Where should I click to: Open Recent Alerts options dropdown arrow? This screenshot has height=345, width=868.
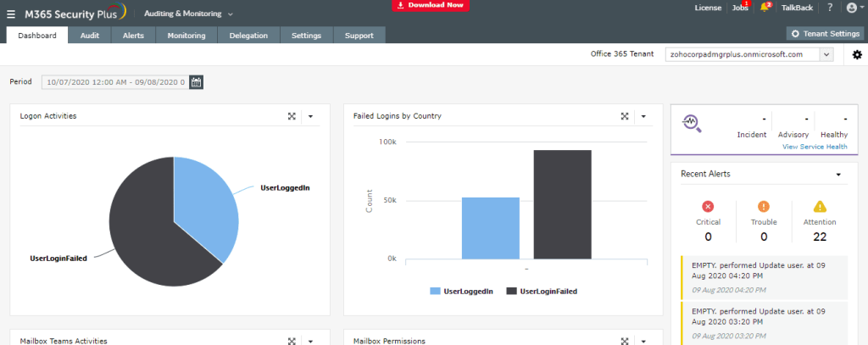(x=838, y=175)
